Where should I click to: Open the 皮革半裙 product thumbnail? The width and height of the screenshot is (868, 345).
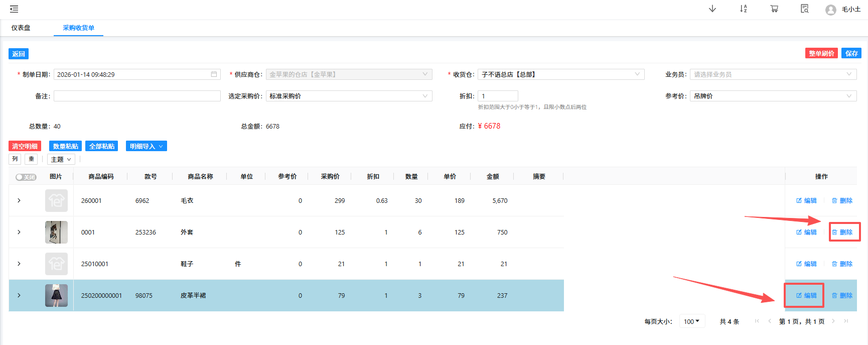tap(56, 295)
